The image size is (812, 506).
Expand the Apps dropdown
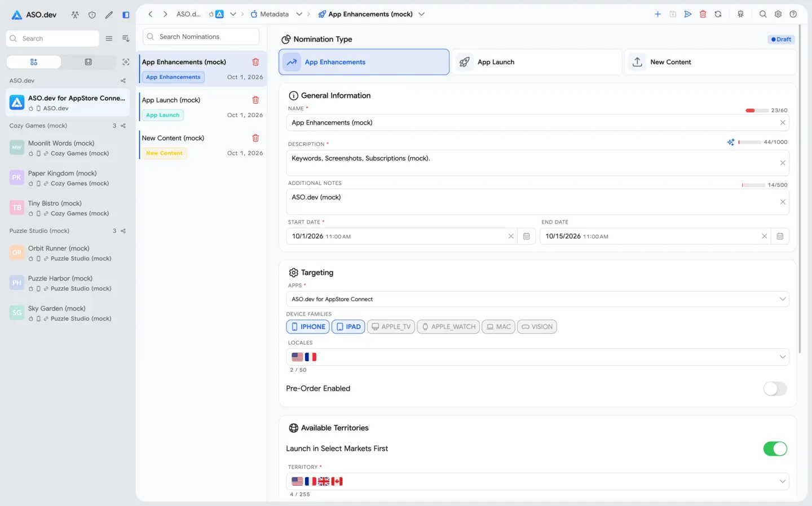pos(537,299)
